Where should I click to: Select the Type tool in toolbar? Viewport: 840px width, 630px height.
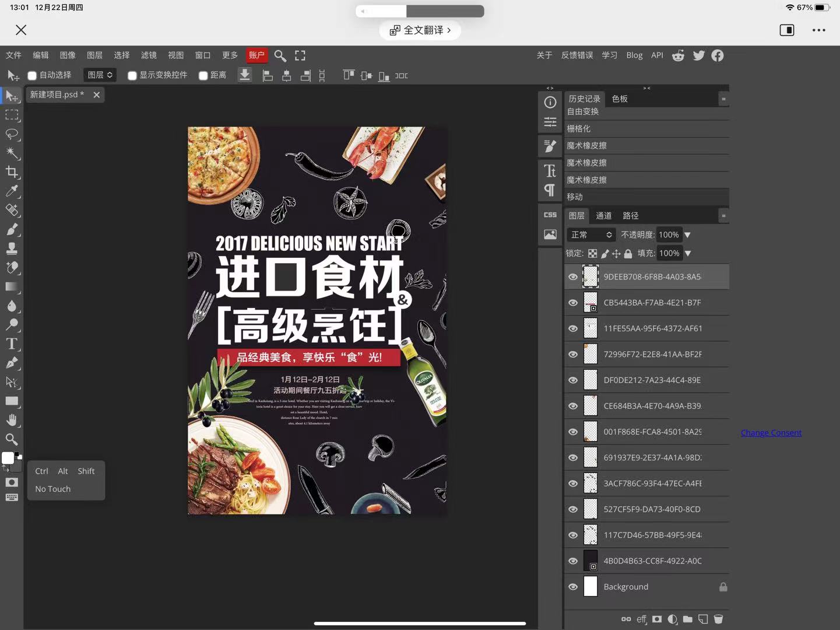click(x=12, y=344)
